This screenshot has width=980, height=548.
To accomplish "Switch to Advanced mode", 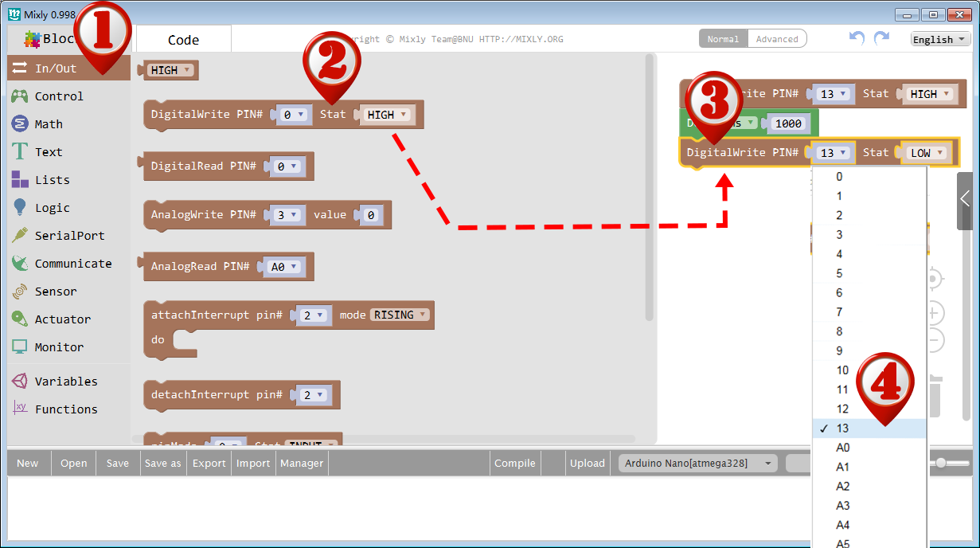I will (777, 39).
